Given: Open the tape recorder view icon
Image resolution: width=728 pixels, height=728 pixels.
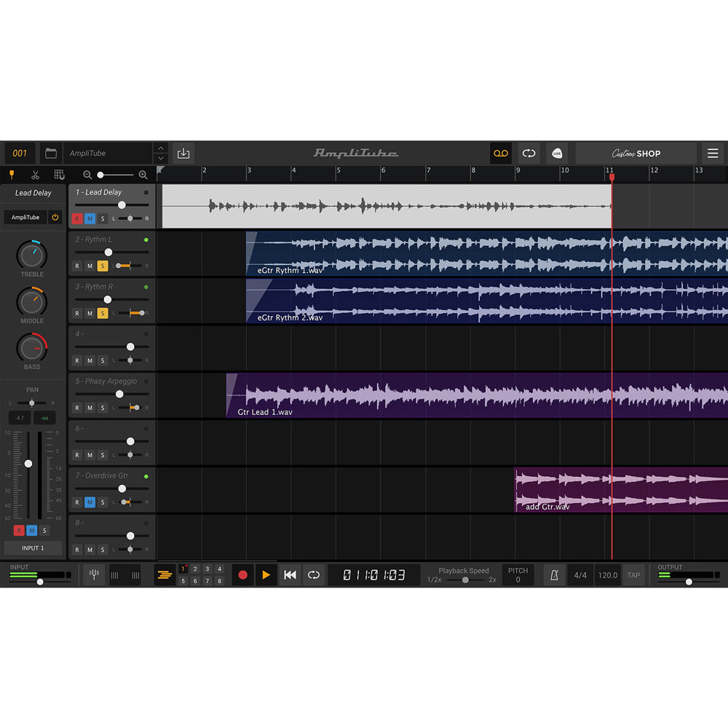Looking at the screenshot, I should (x=500, y=154).
